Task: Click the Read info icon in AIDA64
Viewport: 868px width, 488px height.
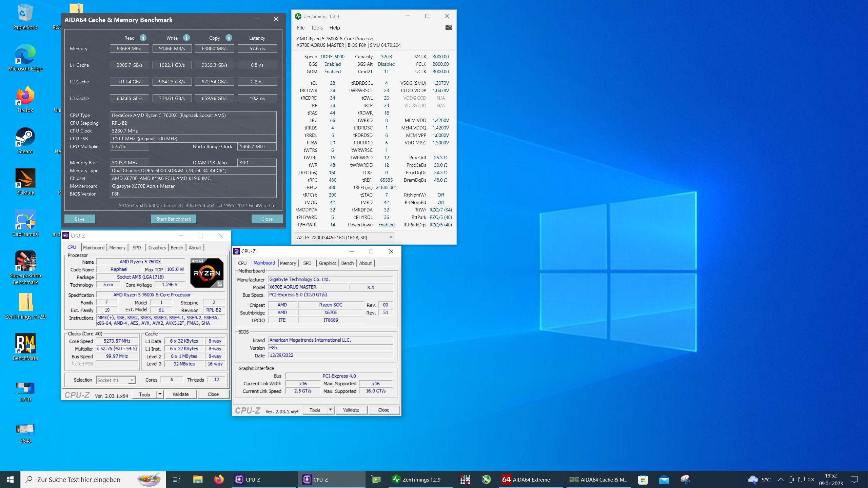Action: (143, 38)
